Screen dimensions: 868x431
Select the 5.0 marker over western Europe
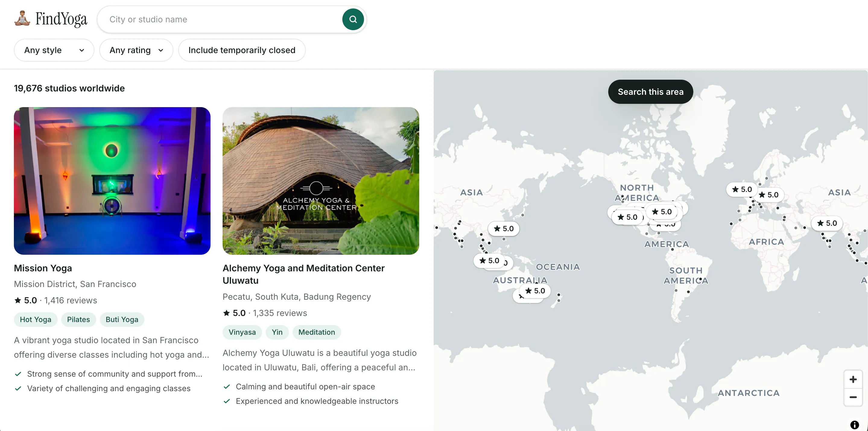pos(742,190)
